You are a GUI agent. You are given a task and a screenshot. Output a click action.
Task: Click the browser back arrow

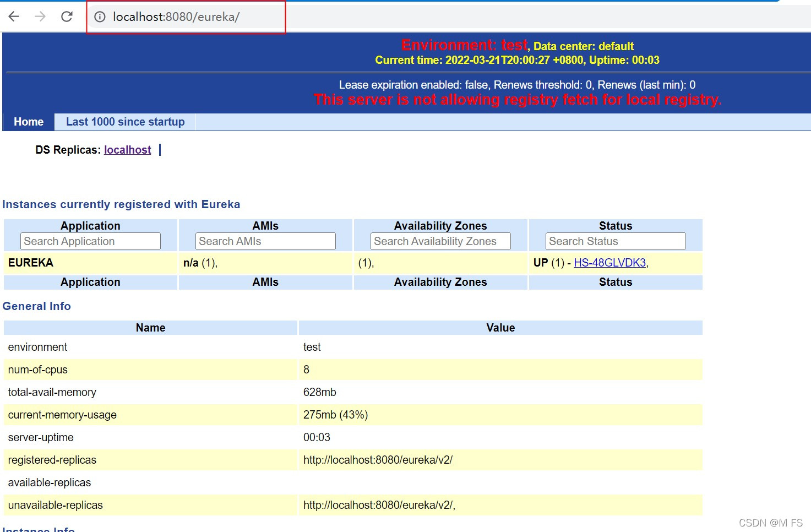(14, 17)
